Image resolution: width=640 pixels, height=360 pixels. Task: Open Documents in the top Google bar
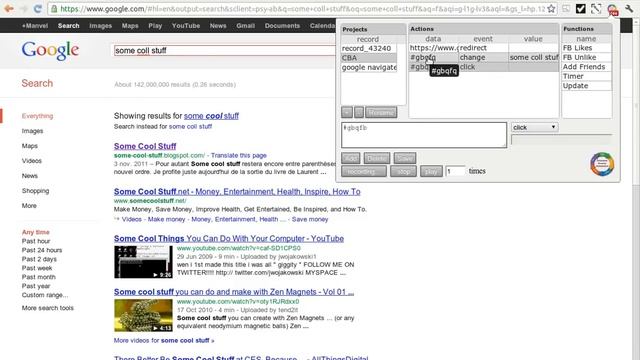click(x=282, y=26)
